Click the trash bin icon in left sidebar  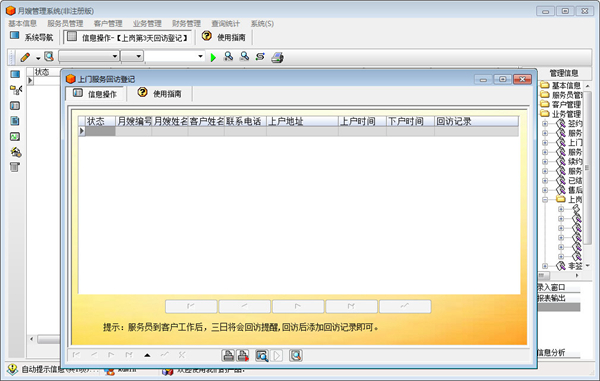(x=15, y=167)
